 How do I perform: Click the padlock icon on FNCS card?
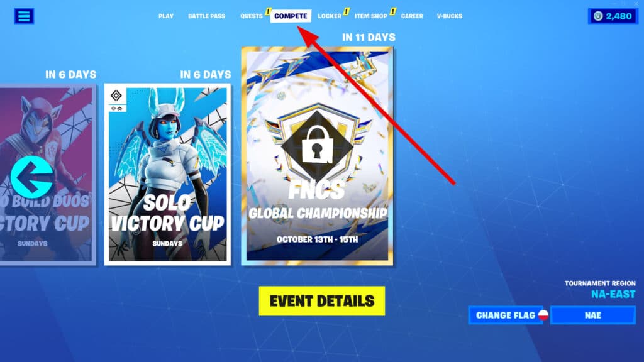(x=317, y=145)
